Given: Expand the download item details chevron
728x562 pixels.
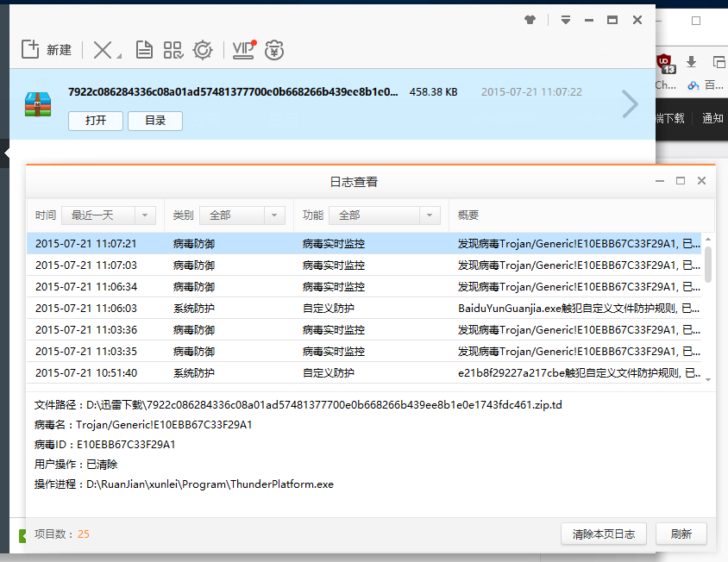Looking at the screenshot, I should (631, 104).
